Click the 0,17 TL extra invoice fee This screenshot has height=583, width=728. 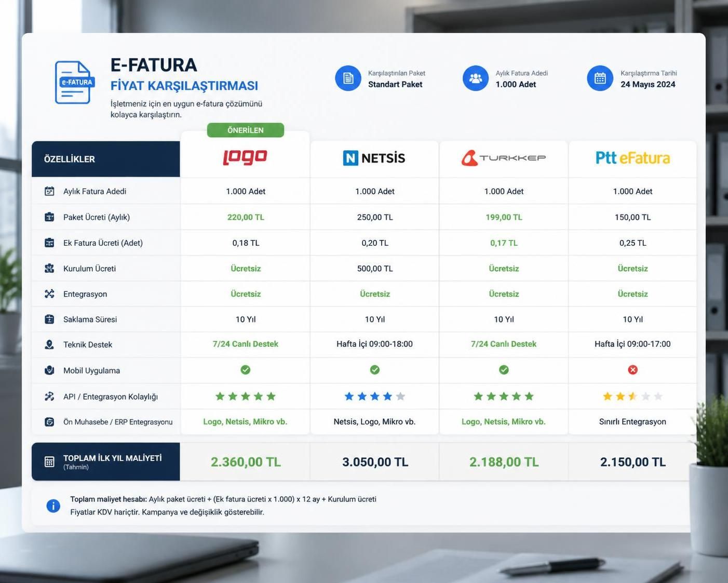(x=504, y=243)
